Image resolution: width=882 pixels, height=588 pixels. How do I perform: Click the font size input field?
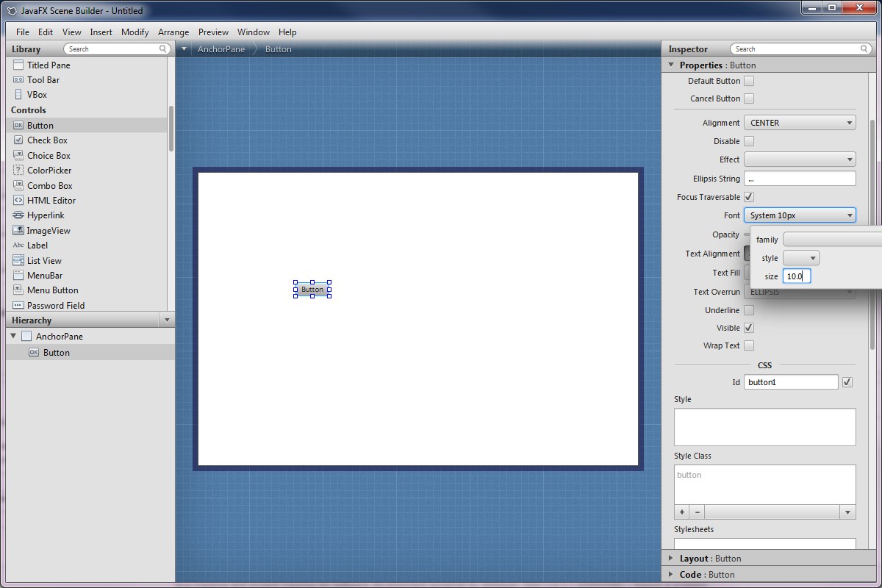796,276
